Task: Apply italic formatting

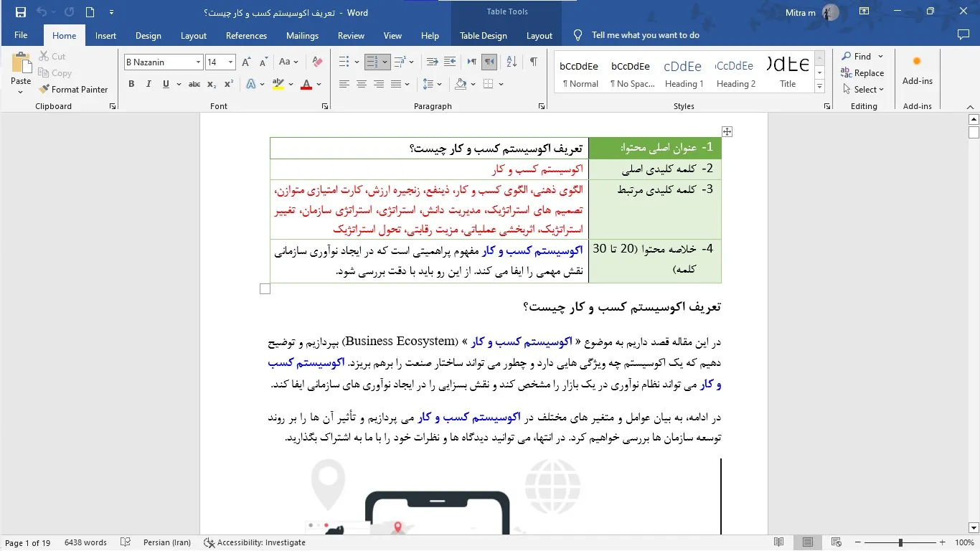Action: pyautogui.click(x=149, y=84)
